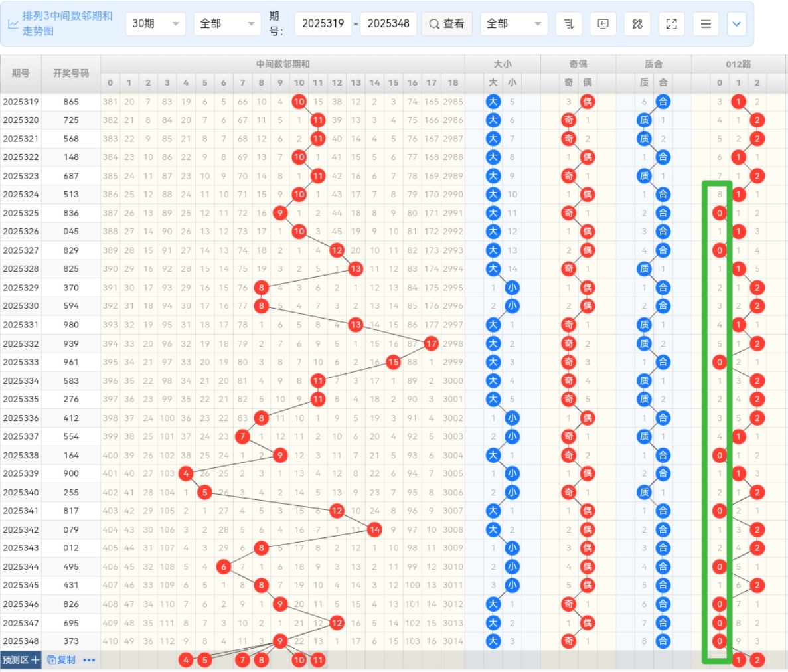Click the draw number 939 cell

tap(71, 343)
